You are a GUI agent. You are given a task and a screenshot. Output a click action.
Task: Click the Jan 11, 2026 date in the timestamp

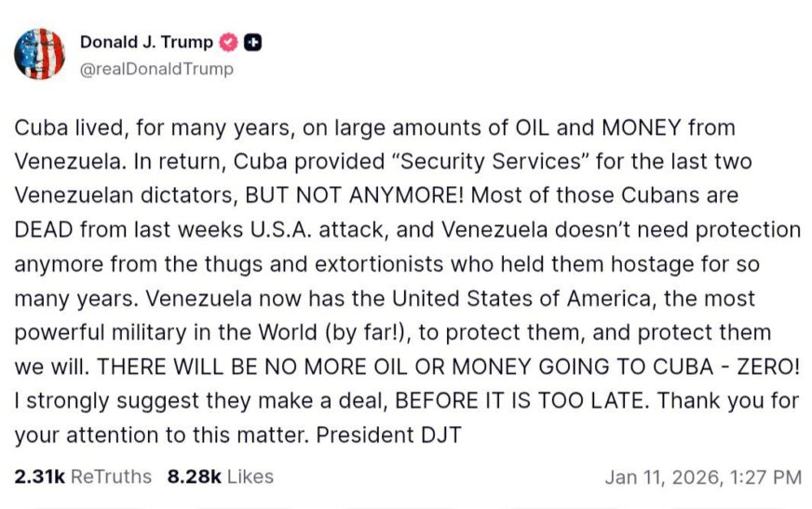click(x=661, y=476)
